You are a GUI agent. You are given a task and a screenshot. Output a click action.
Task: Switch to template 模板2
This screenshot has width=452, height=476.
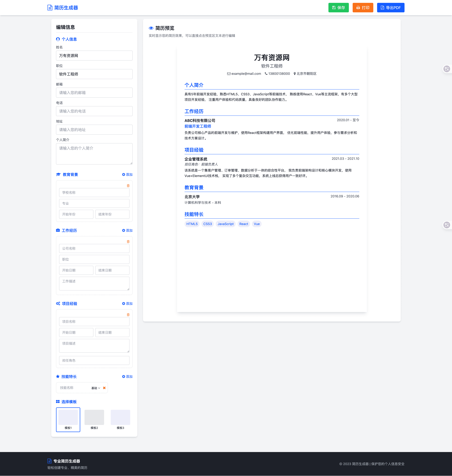click(94, 420)
